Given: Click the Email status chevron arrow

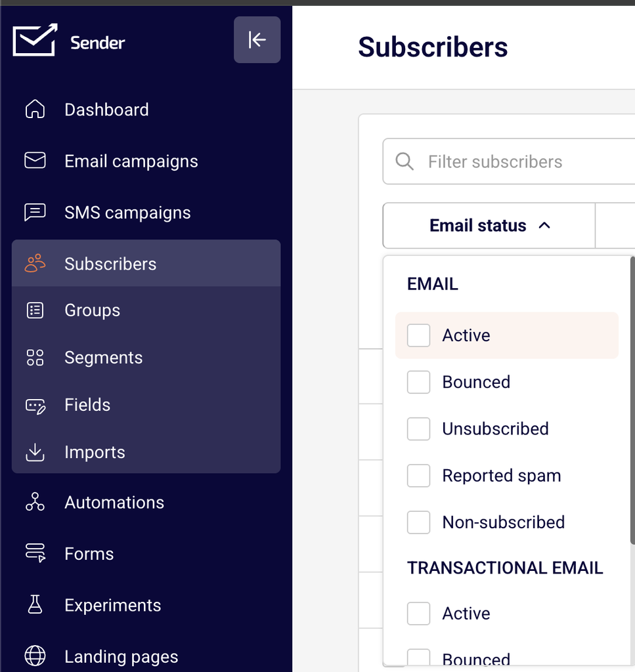Looking at the screenshot, I should click(544, 226).
